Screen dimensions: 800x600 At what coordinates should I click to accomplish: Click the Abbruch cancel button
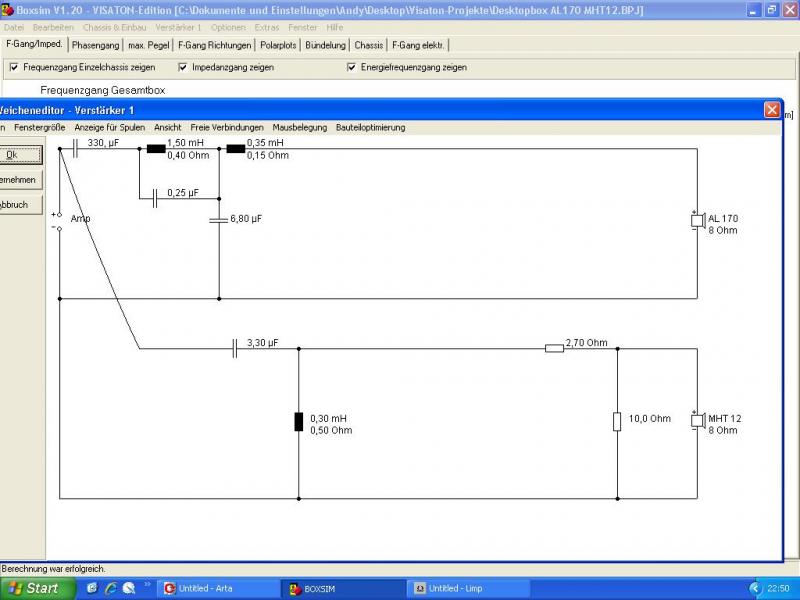pyautogui.click(x=19, y=205)
